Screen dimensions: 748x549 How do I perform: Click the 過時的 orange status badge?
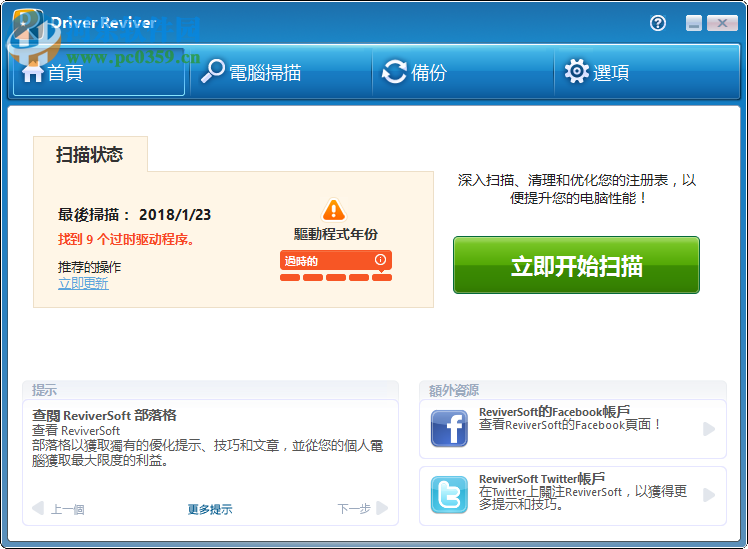tap(336, 260)
